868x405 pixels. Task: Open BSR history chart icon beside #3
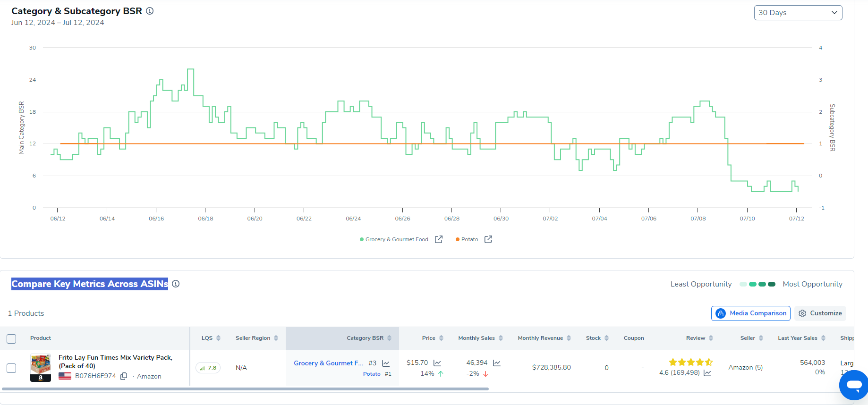(x=386, y=363)
